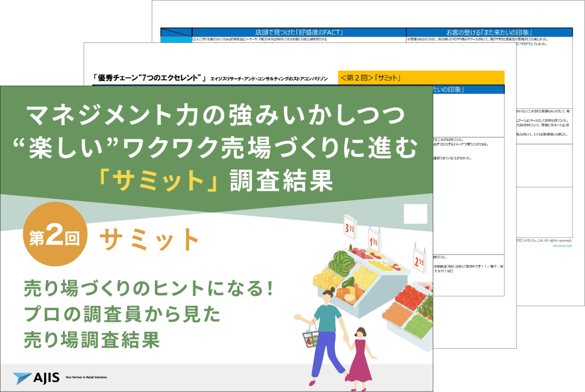Click the orange サミット heading beside the badge
The height and width of the screenshot is (392, 585).
coord(150,239)
